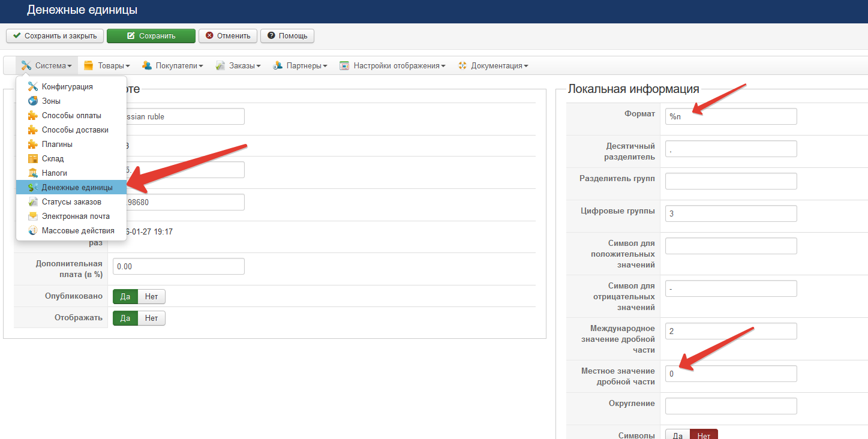Focus the Дополнительная плата (в %) field
Image resolution: width=868 pixels, height=439 pixels.
point(179,266)
